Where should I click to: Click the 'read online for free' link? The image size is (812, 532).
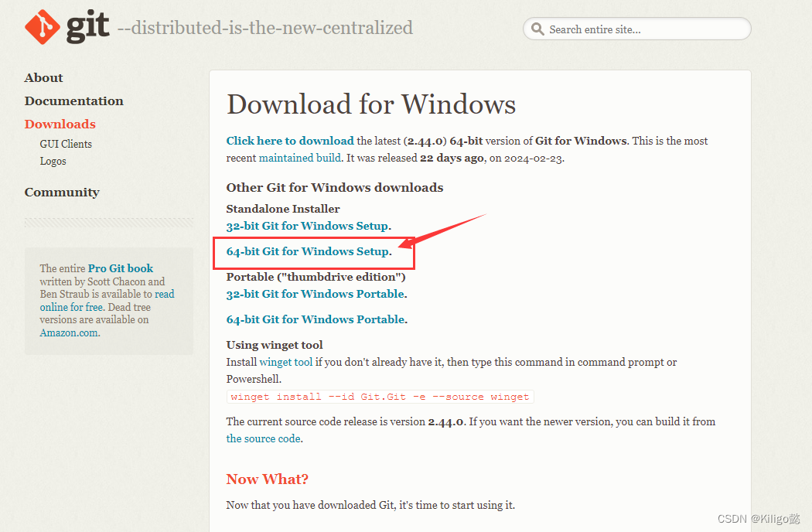[x=107, y=301]
